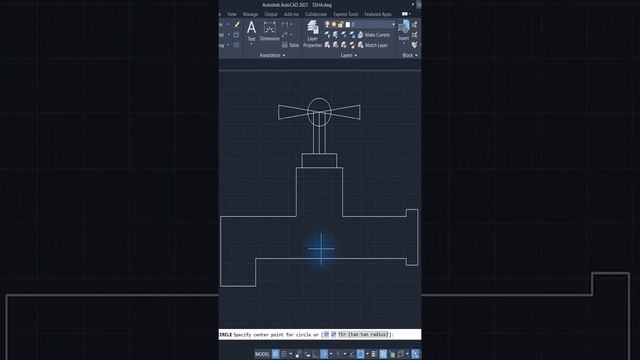The image size is (640, 360).
Task: Open the Leader dropdown arrow
Action: click(291, 35)
